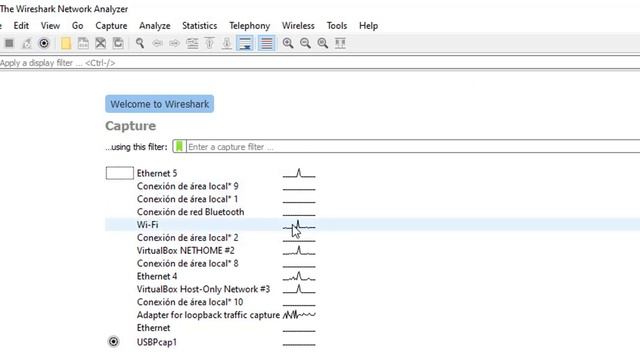The height and width of the screenshot is (360, 640).
Task: Click the Wi-Fi traffic sparkline graph
Action: pyautogui.click(x=299, y=225)
